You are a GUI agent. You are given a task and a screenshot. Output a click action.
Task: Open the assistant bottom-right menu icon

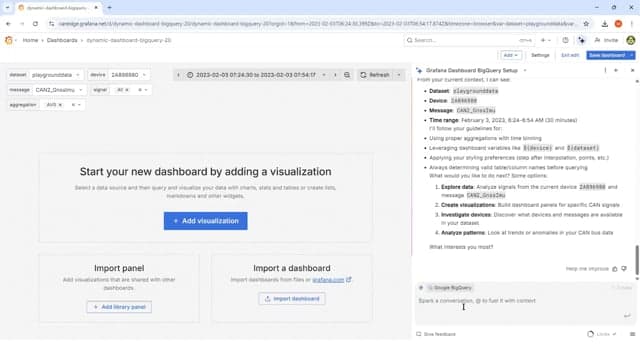point(632,334)
